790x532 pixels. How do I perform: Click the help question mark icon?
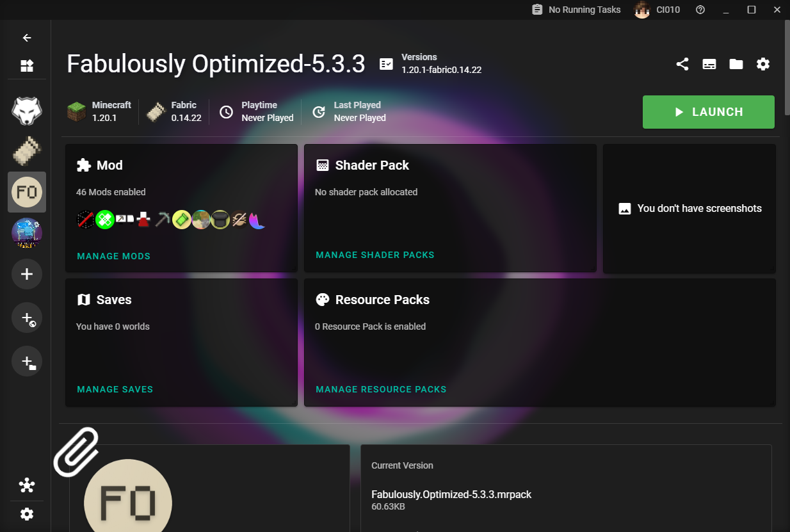(700, 10)
